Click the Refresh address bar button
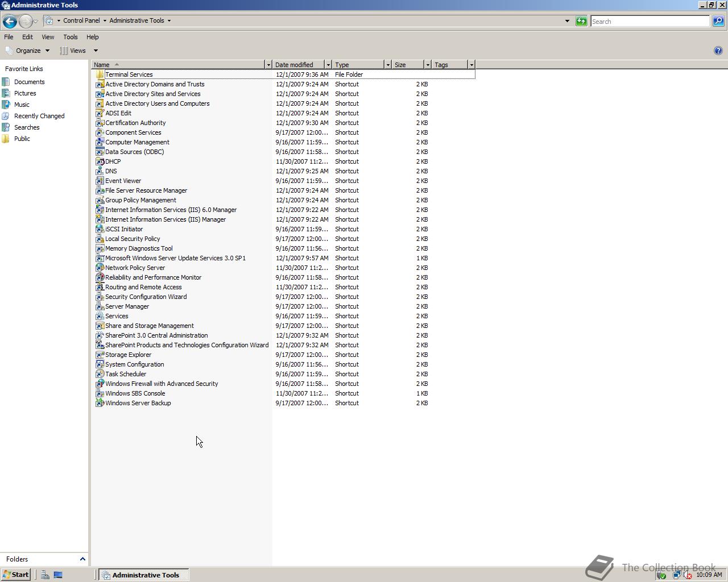This screenshot has width=728, height=582. pyautogui.click(x=581, y=21)
